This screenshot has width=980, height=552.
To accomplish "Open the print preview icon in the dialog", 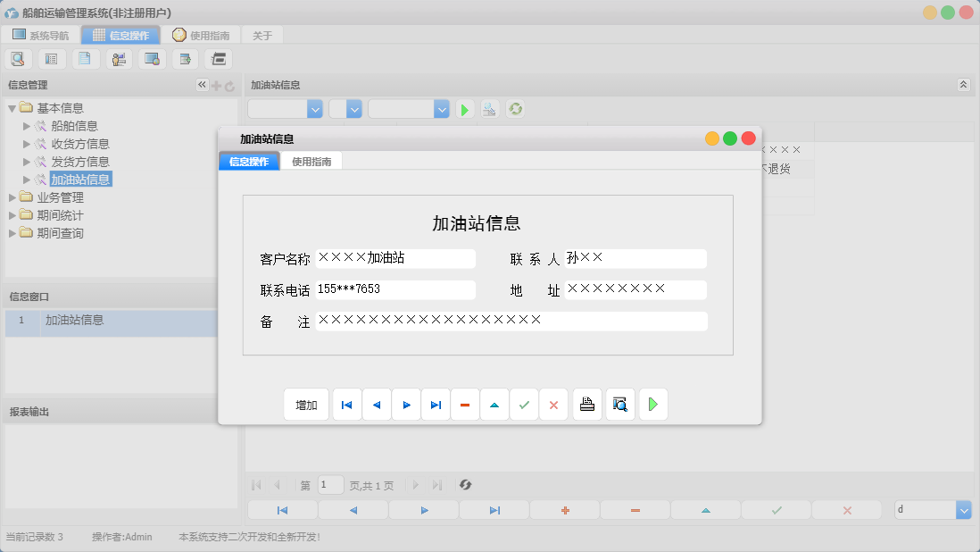I will click(x=619, y=404).
